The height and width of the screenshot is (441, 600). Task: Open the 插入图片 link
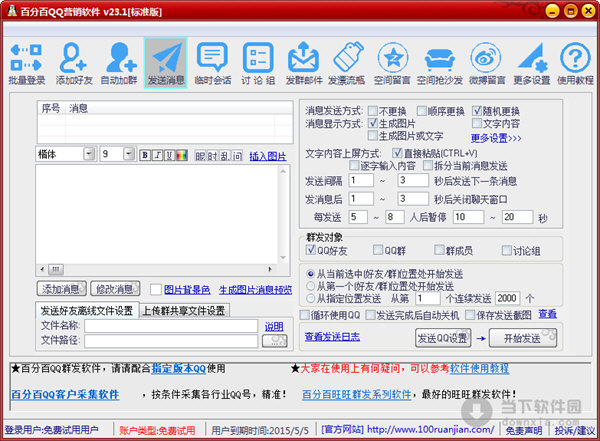tap(268, 156)
